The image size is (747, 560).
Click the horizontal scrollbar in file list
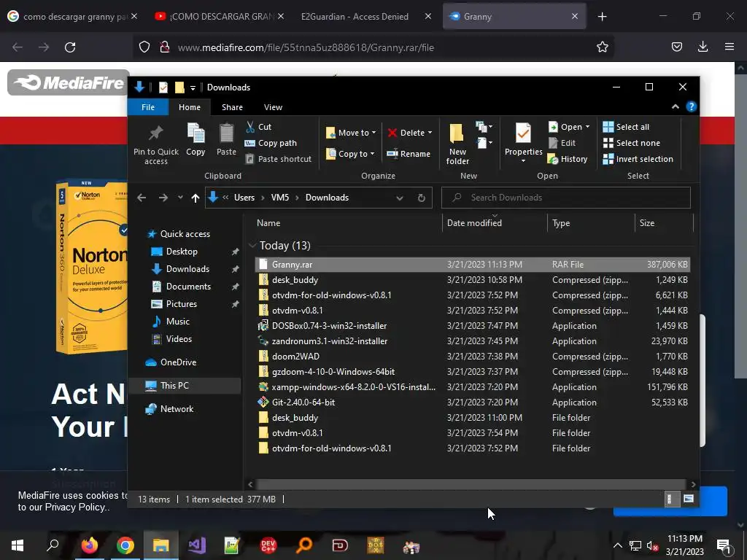pos(471,484)
